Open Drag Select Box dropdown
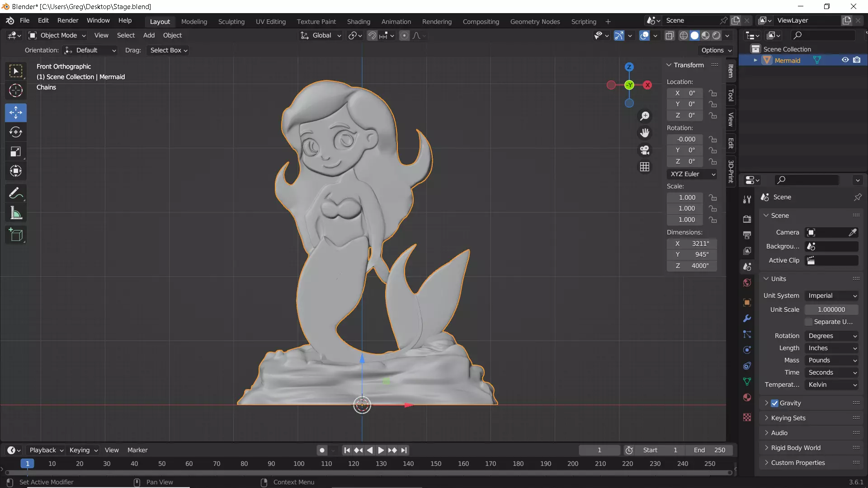Viewport: 868px width, 488px height. coord(168,50)
